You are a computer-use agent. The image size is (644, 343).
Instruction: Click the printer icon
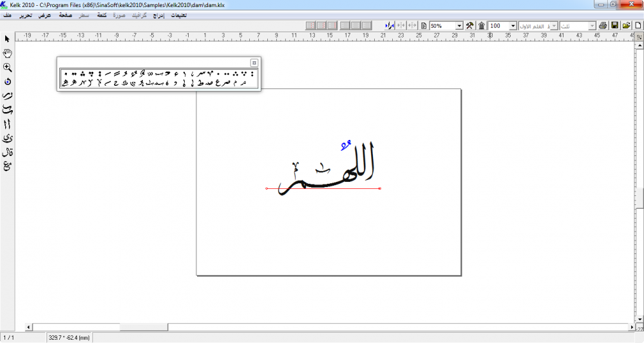[603, 25]
